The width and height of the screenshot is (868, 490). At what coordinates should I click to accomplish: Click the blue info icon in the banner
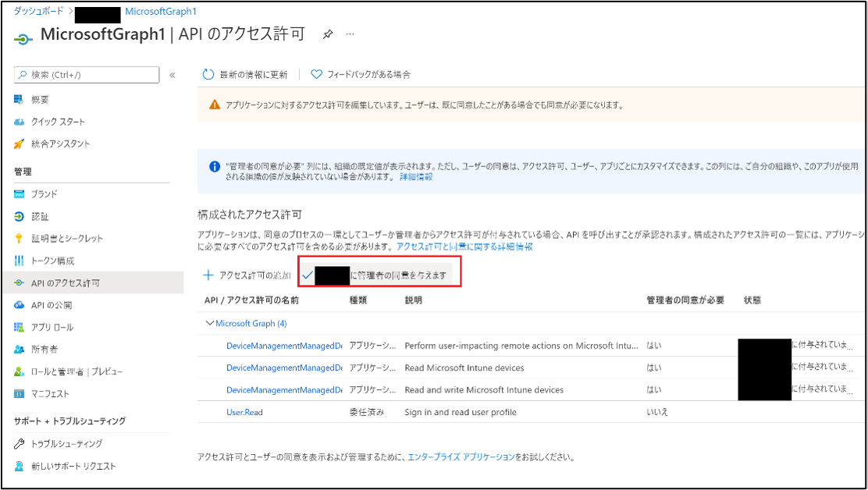point(214,166)
